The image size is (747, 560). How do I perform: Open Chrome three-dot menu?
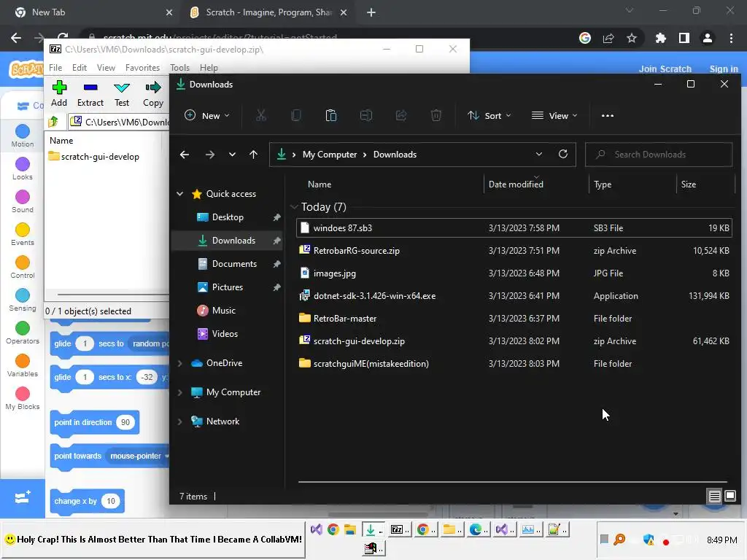(731, 38)
